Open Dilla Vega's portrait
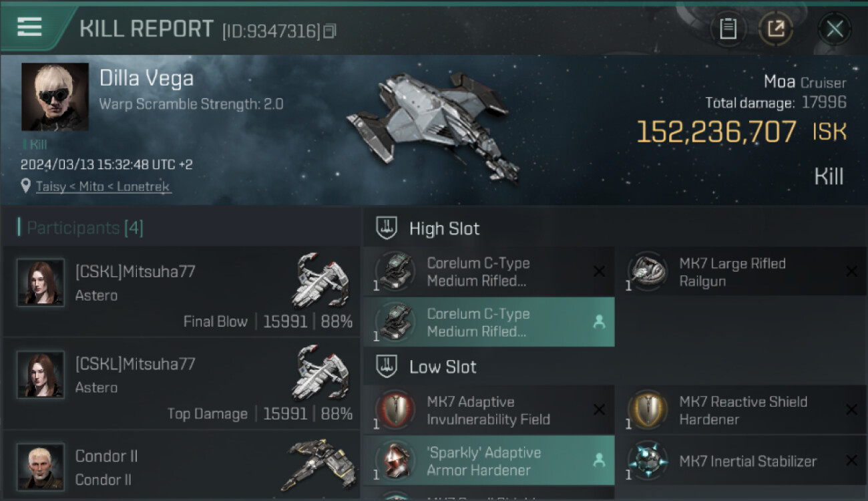This screenshot has width=868, height=501. (x=55, y=96)
